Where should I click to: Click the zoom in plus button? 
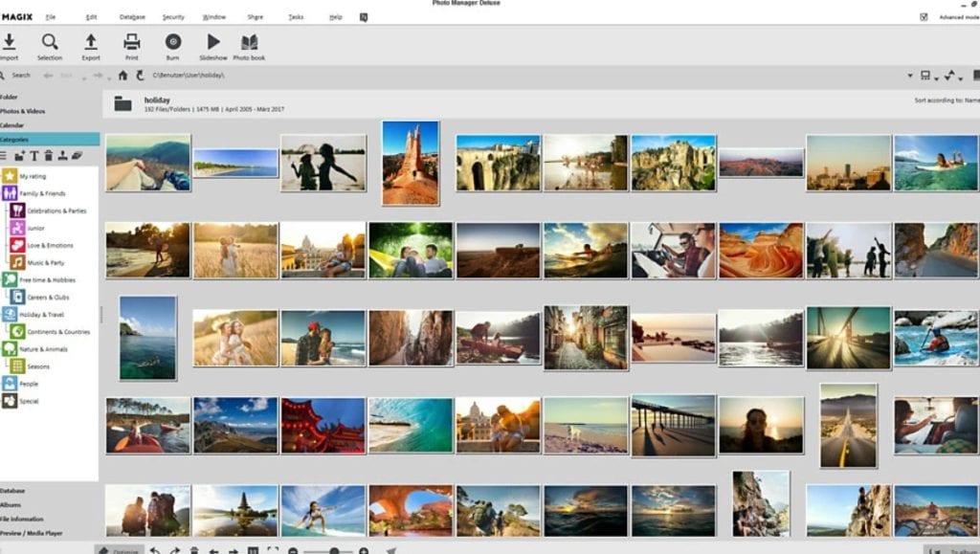(364, 551)
